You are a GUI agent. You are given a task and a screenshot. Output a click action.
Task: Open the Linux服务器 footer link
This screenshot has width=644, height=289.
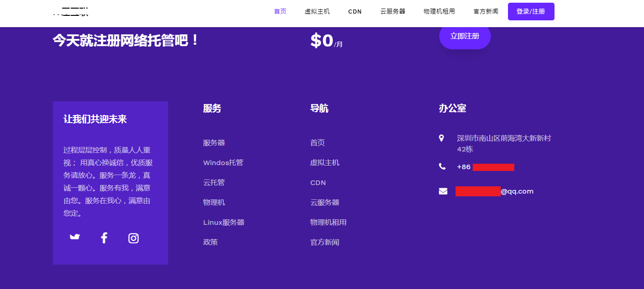click(x=224, y=223)
